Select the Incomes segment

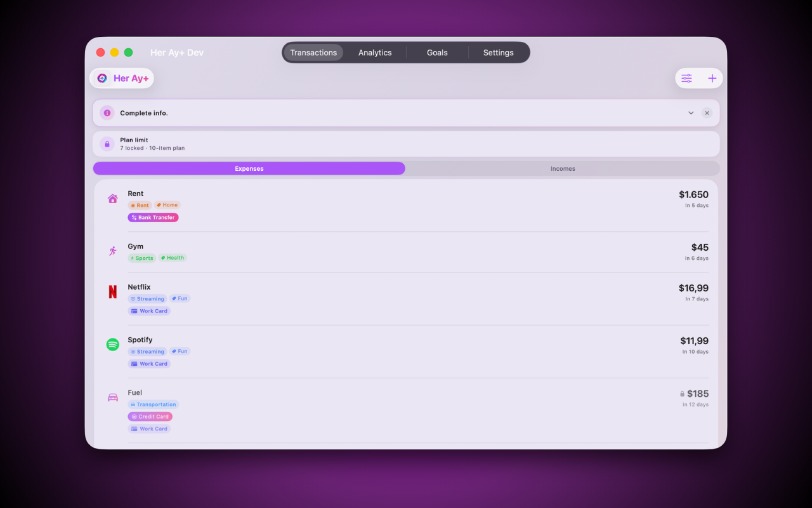pos(563,169)
